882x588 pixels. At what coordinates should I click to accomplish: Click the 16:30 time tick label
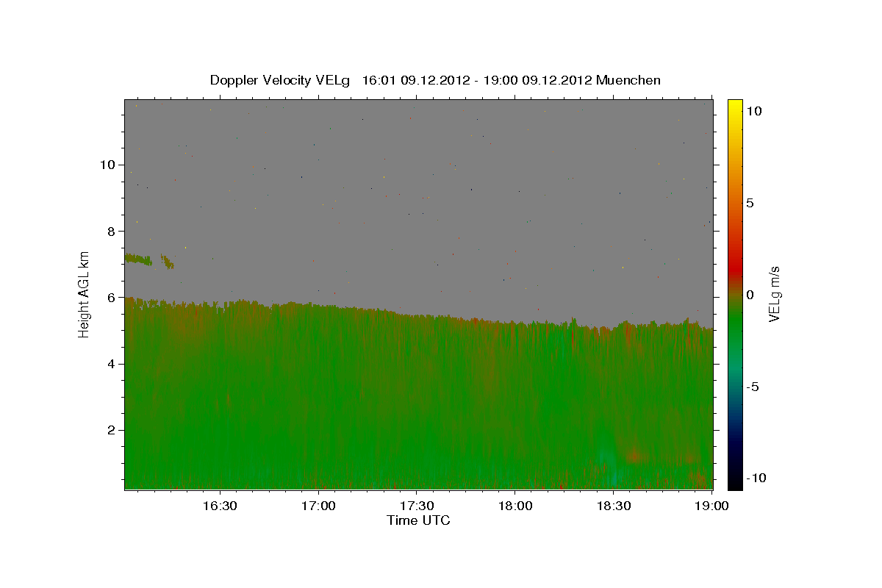220,506
